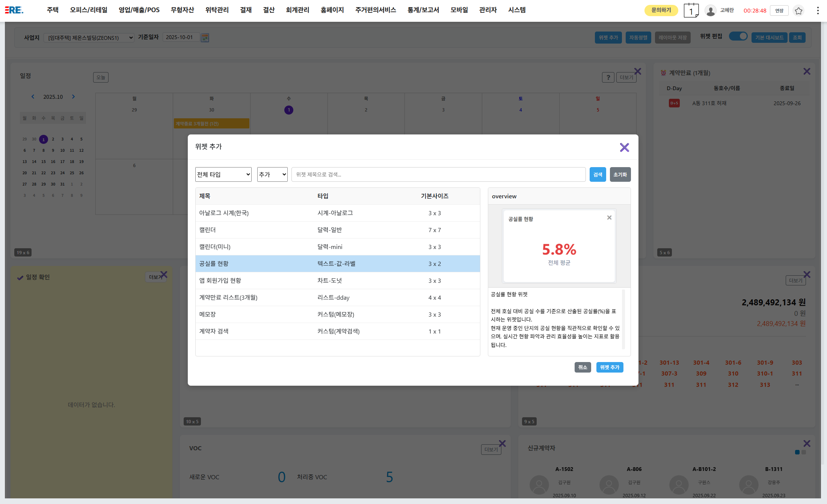Expand the 추가 dropdown
The width and height of the screenshot is (827, 504).
(x=272, y=174)
